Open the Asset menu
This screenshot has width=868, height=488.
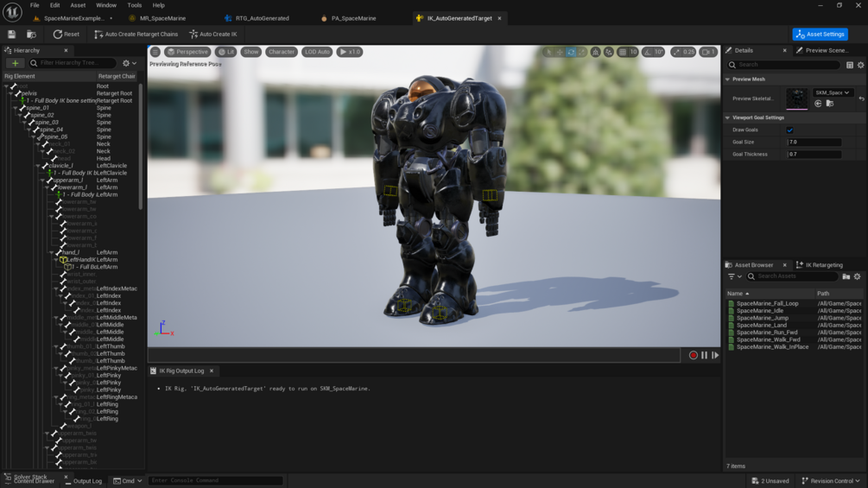click(x=78, y=5)
